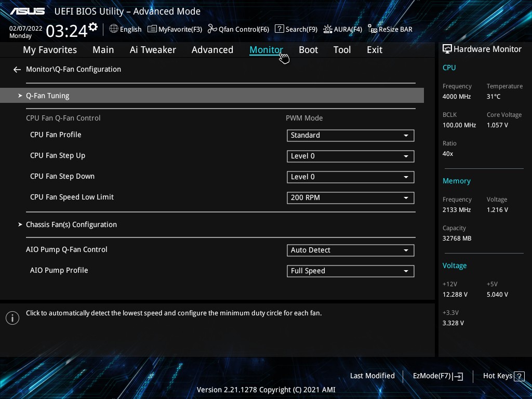Switch to EzMode(F7)
This screenshot has width=532, height=399.
point(437,376)
